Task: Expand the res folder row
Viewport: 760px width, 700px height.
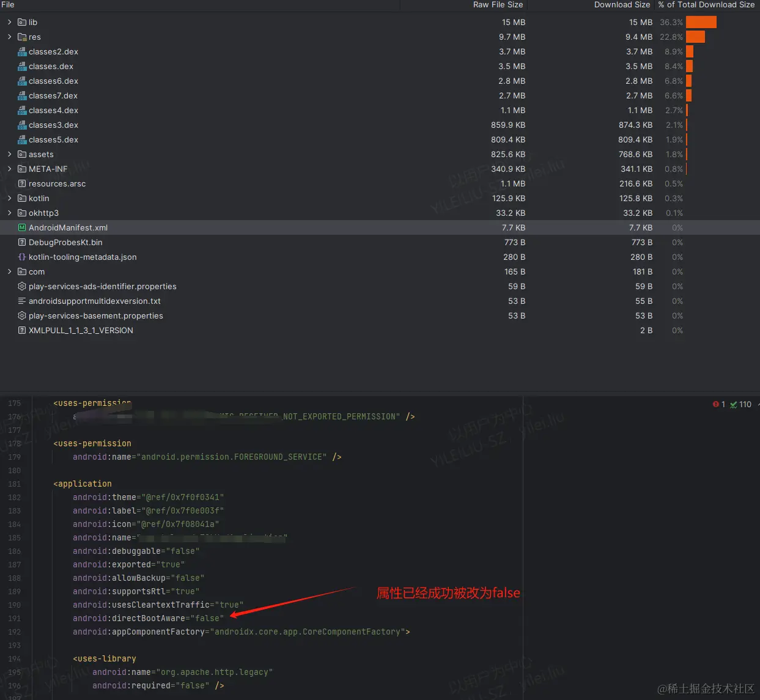Action: pyautogui.click(x=9, y=37)
